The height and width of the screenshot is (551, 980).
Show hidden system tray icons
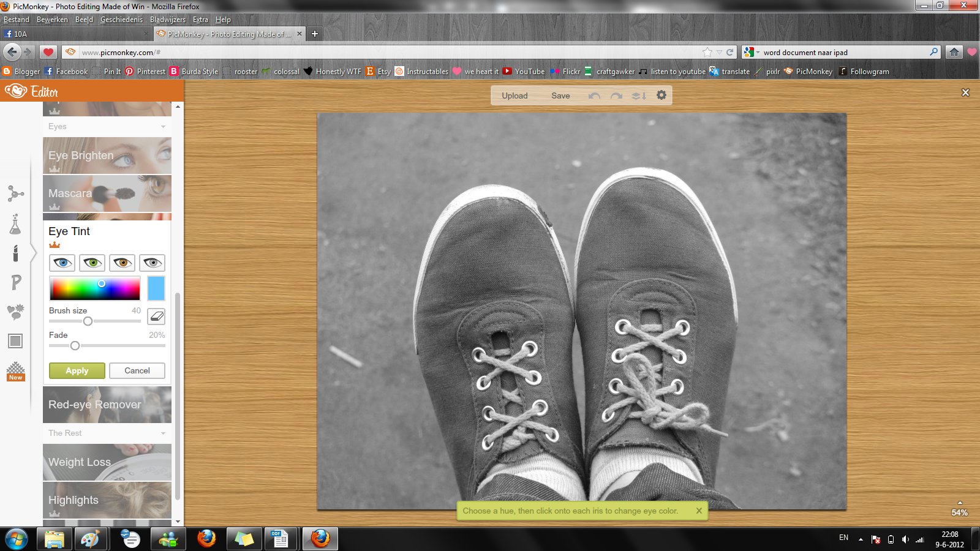861,539
